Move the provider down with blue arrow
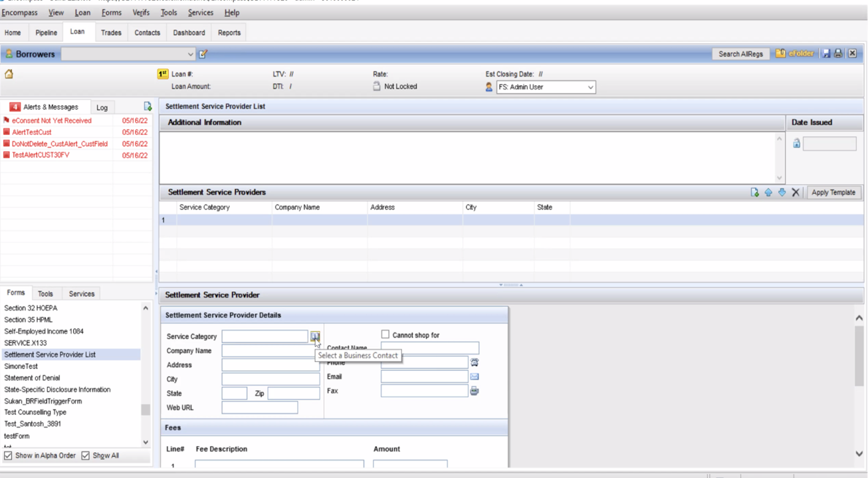The height and width of the screenshot is (478, 868). [x=782, y=192]
